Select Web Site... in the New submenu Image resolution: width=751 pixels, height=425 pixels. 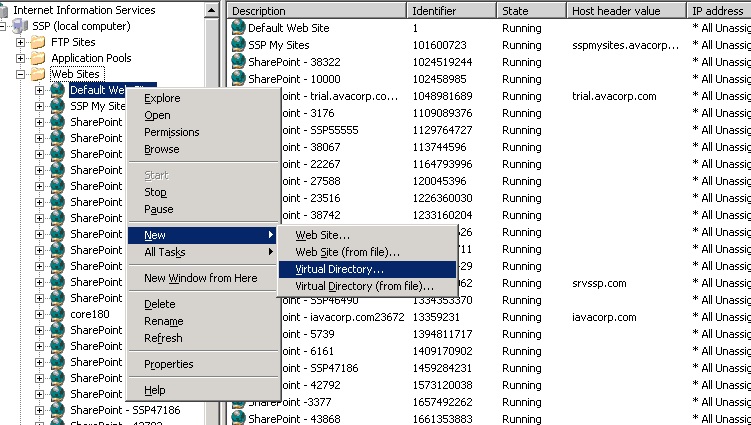pyautogui.click(x=367, y=235)
